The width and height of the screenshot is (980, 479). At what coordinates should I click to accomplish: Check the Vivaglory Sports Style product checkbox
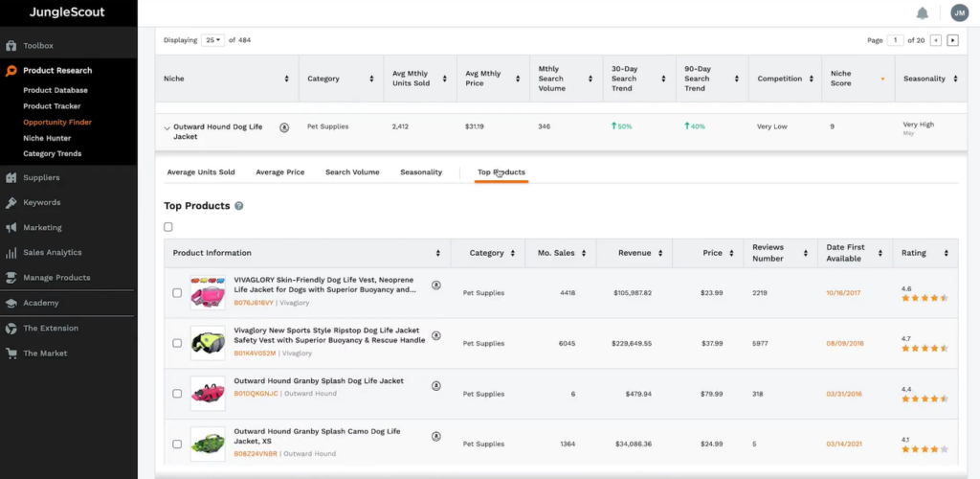pyautogui.click(x=177, y=343)
